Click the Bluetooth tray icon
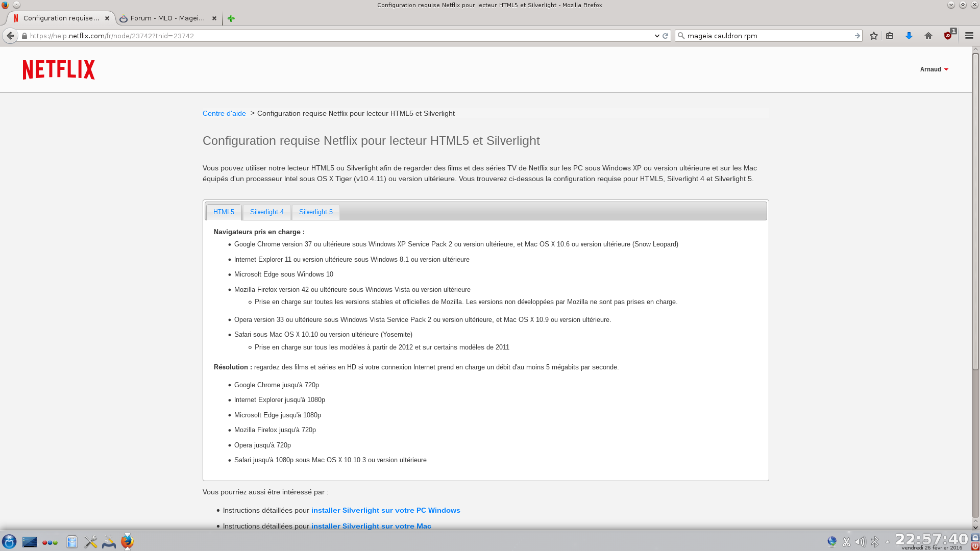This screenshot has height=551, width=980. coord(875,542)
